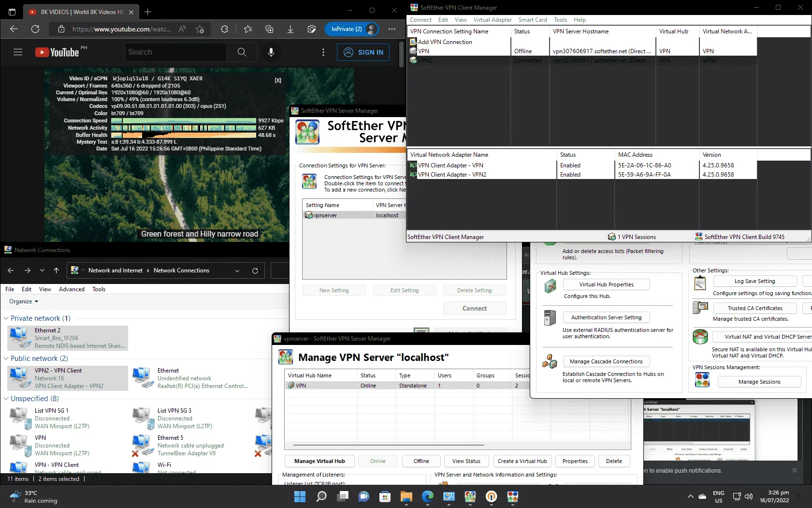Open YouTube hamburger guide menu
Screen dimensions: 812x508
(18, 52)
